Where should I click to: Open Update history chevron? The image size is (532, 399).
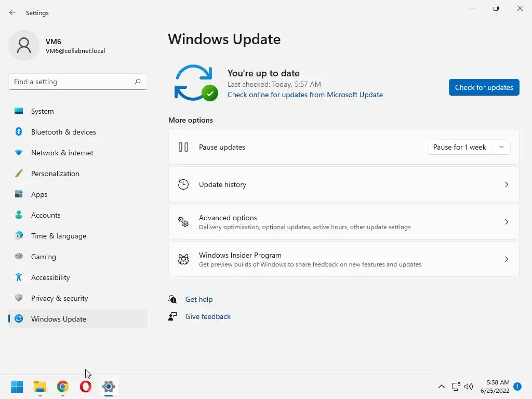[506, 184]
